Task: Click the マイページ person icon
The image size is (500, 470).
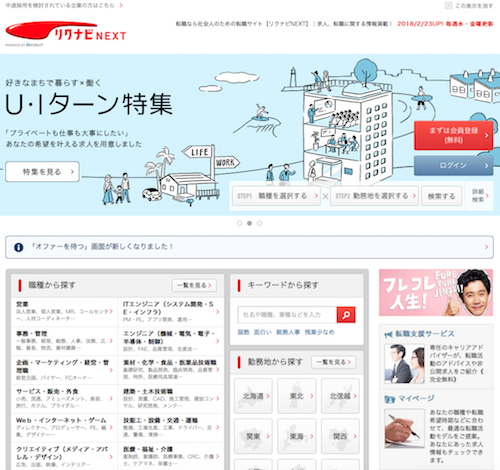Action: click(x=389, y=399)
